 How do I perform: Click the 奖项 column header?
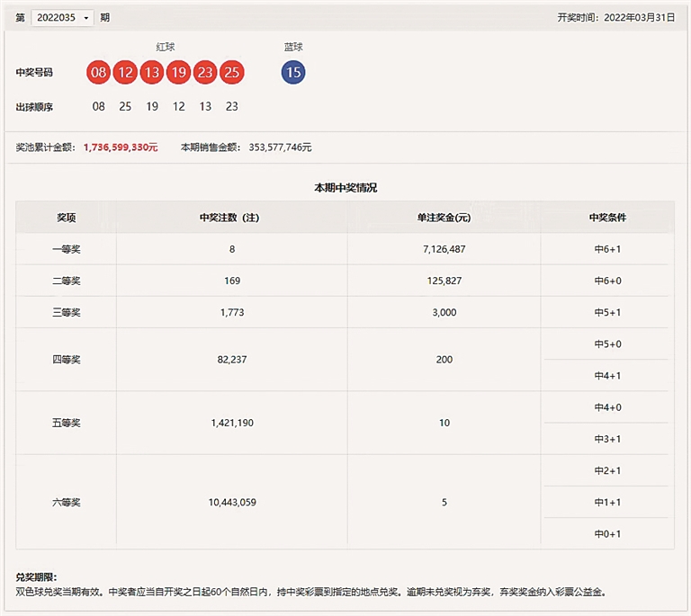[x=67, y=218]
